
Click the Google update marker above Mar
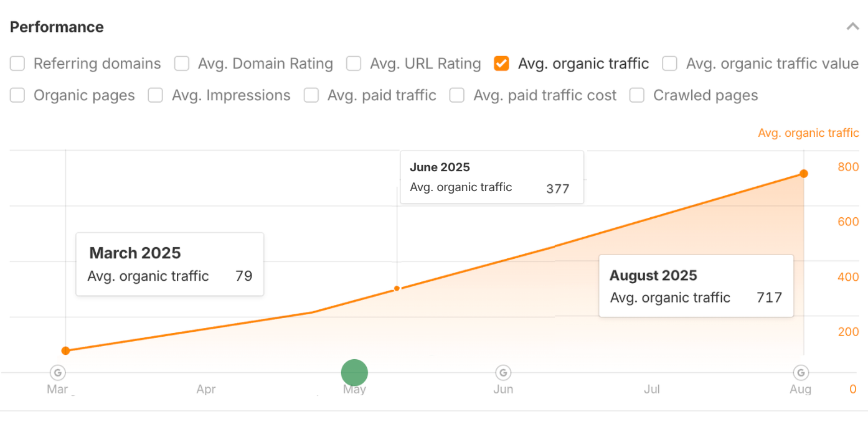[x=57, y=372]
